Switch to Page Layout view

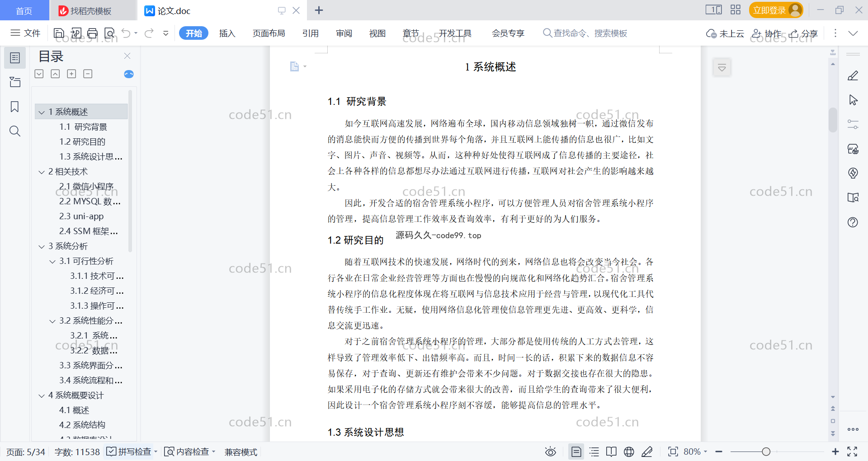(x=576, y=452)
